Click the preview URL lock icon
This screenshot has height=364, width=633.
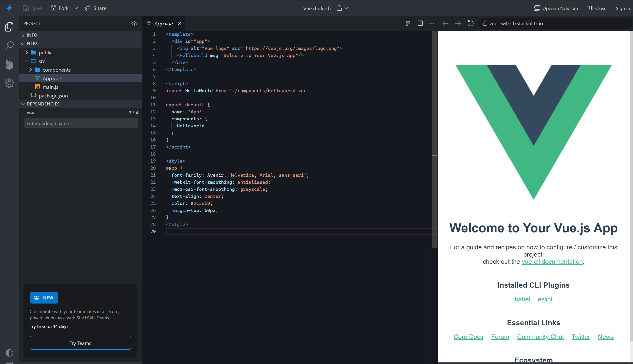pyautogui.click(x=485, y=23)
